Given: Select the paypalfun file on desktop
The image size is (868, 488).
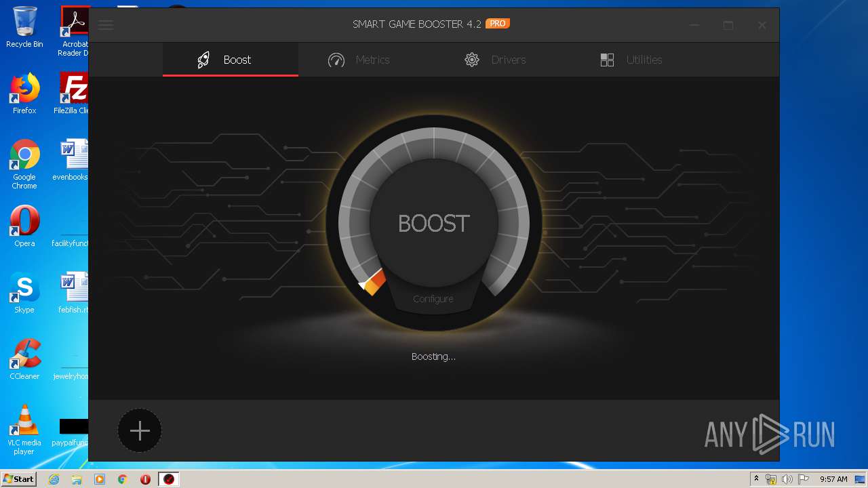Looking at the screenshot, I should click(71, 432).
